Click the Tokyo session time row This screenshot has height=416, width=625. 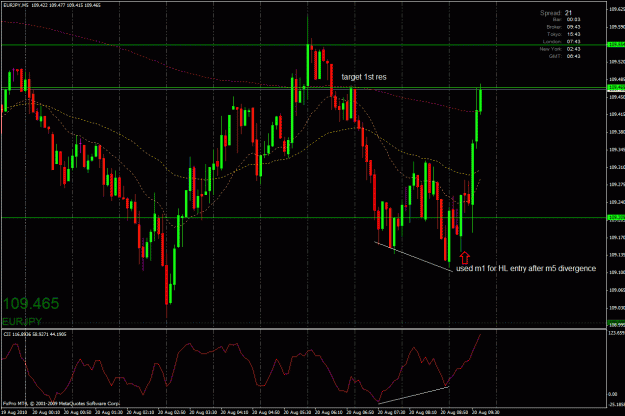(564, 34)
